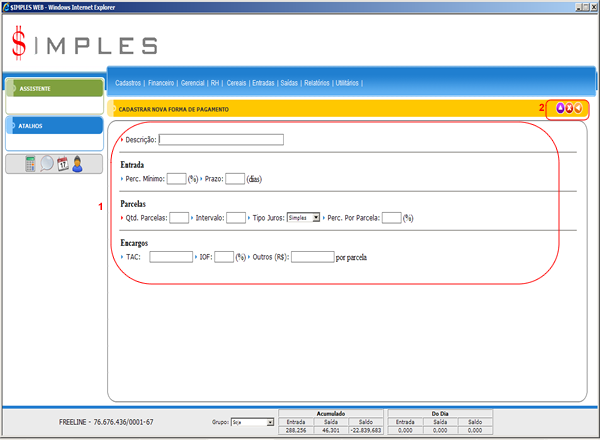Expand the Assistente panel
600x440 pixels.
[x=53, y=88]
